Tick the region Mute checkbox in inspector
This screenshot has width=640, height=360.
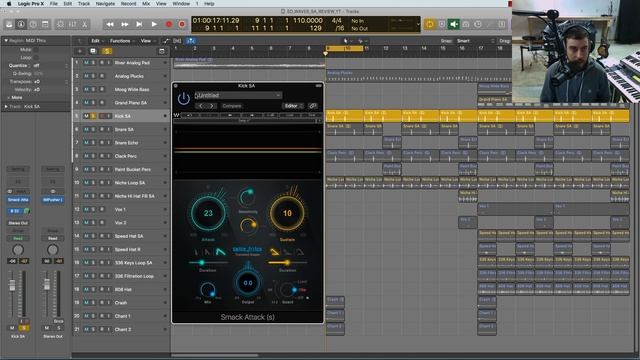(x=36, y=49)
